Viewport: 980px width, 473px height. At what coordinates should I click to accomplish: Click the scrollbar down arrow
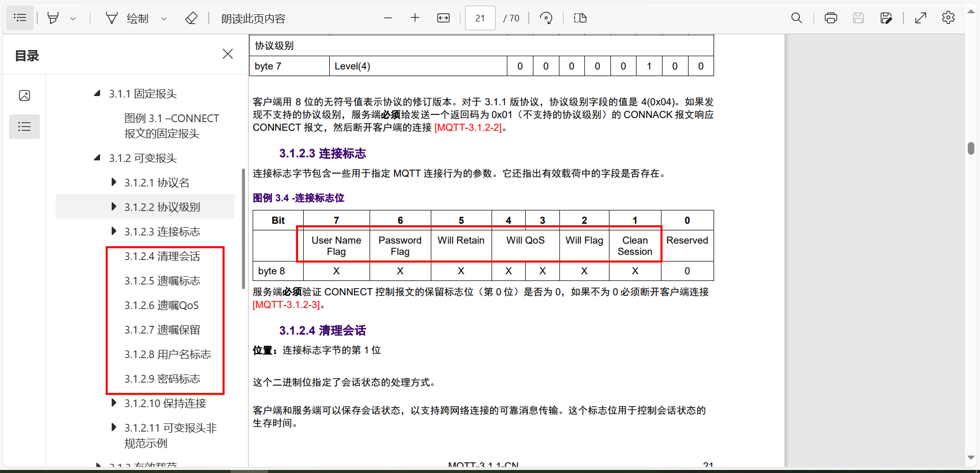point(971,458)
